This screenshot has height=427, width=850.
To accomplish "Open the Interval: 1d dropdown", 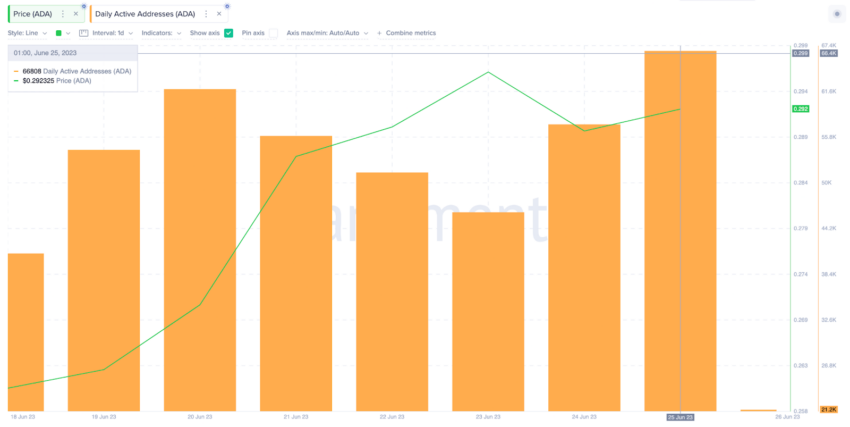I will click(x=113, y=33).
